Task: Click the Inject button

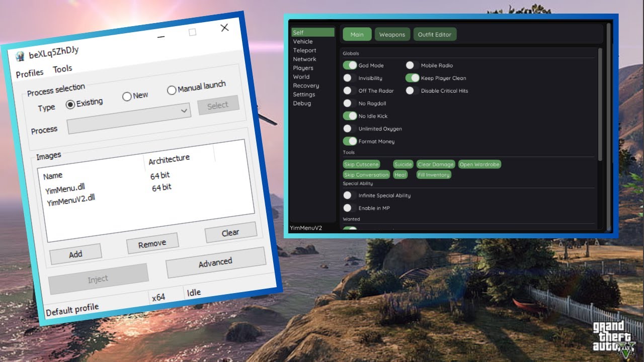Action: [98, 279]
